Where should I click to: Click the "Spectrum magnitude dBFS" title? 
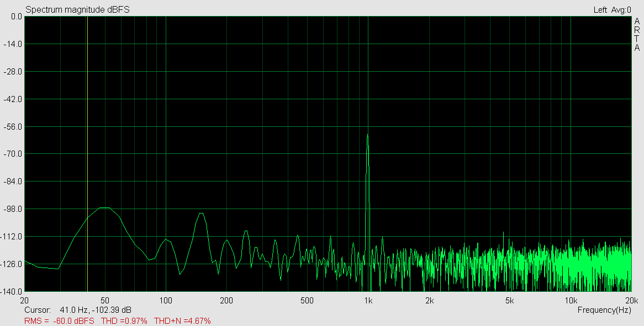point(77,9)
